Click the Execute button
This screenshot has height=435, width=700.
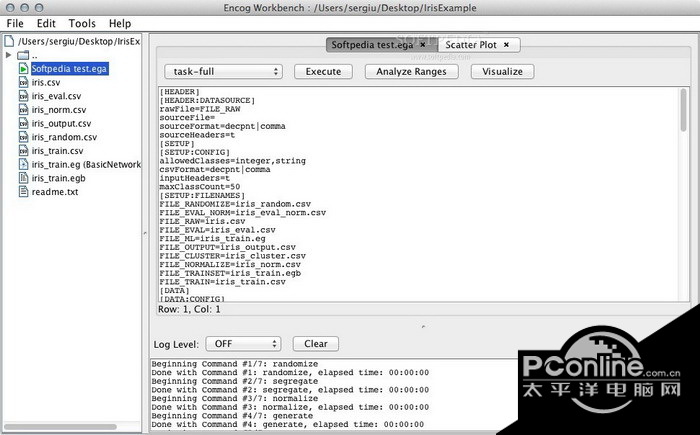(x=323, y=71)
